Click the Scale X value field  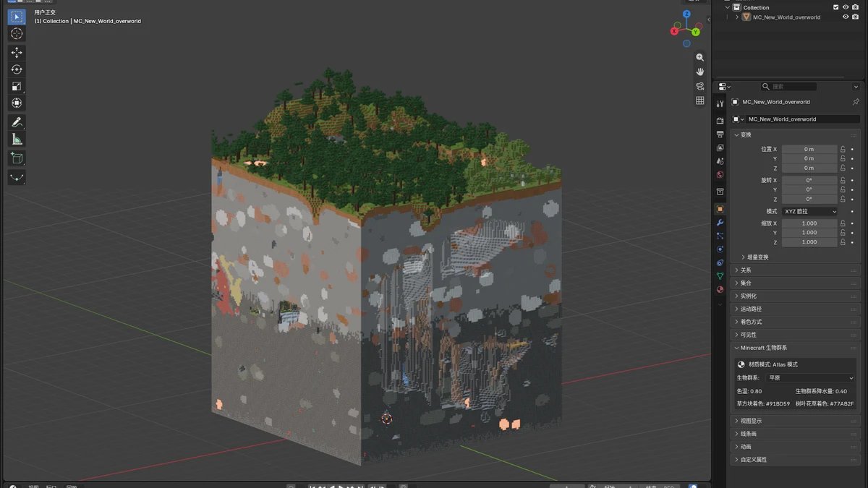pyautogui.click(x=809, y=223)
